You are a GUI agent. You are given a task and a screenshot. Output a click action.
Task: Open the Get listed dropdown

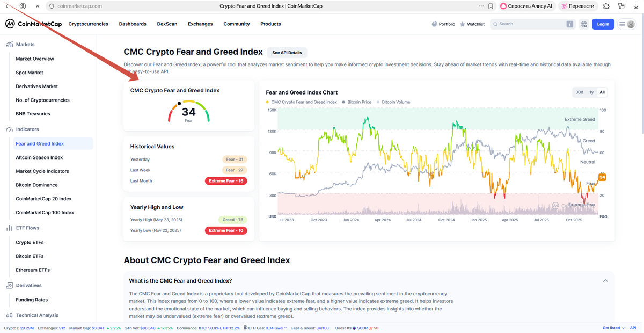point(613,328)
